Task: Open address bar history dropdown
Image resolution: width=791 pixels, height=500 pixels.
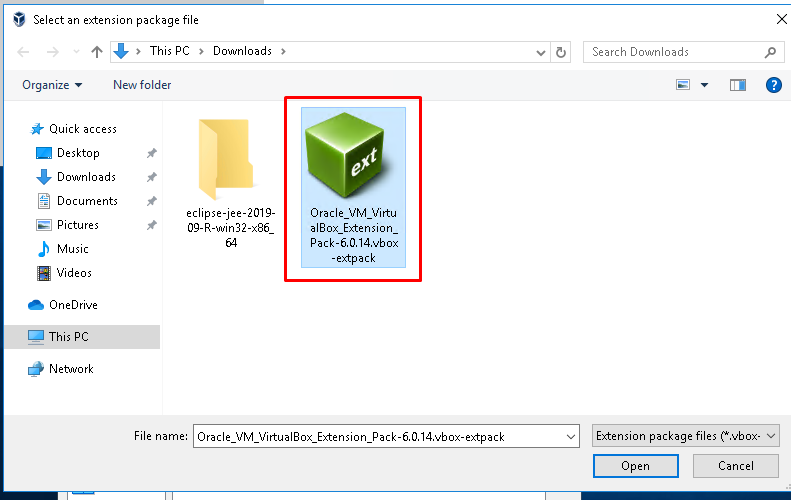Action: click(540, 52)
